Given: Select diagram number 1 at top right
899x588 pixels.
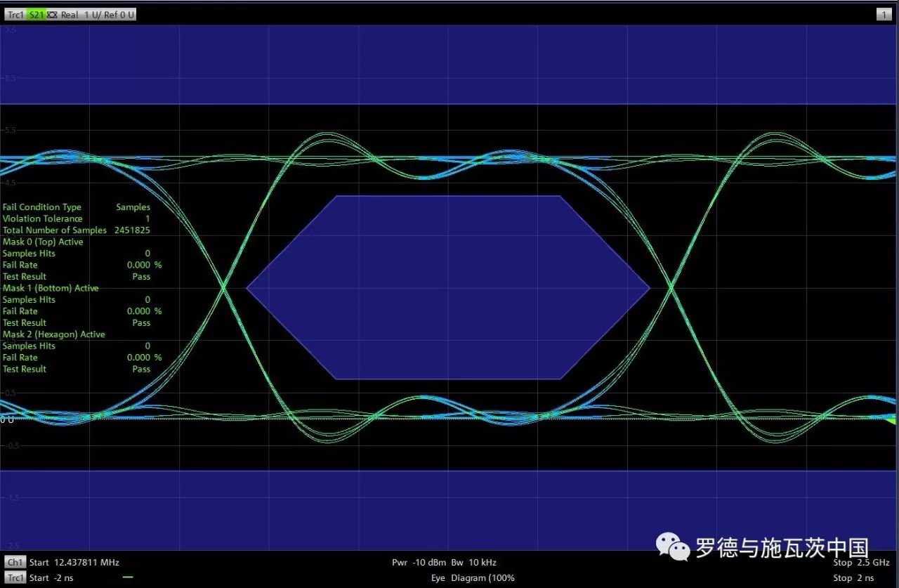Looking at the screenshot, I should [884, 15].
